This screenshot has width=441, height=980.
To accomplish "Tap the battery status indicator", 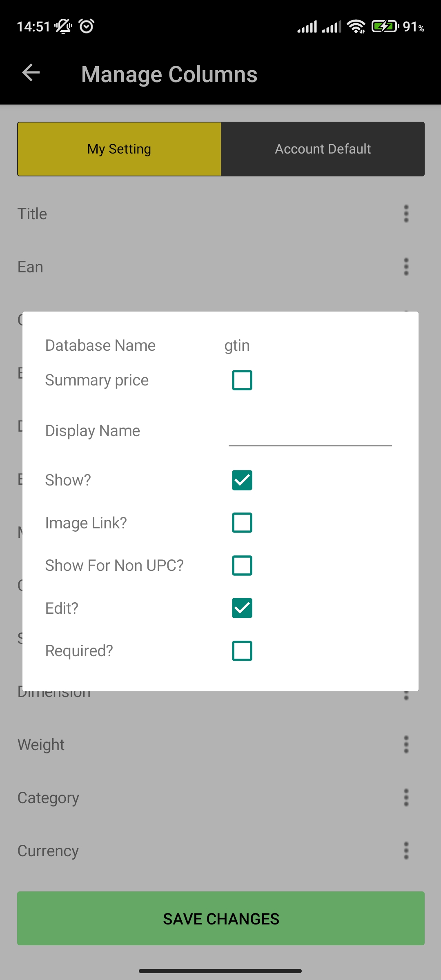I will (x=385, y=27).
